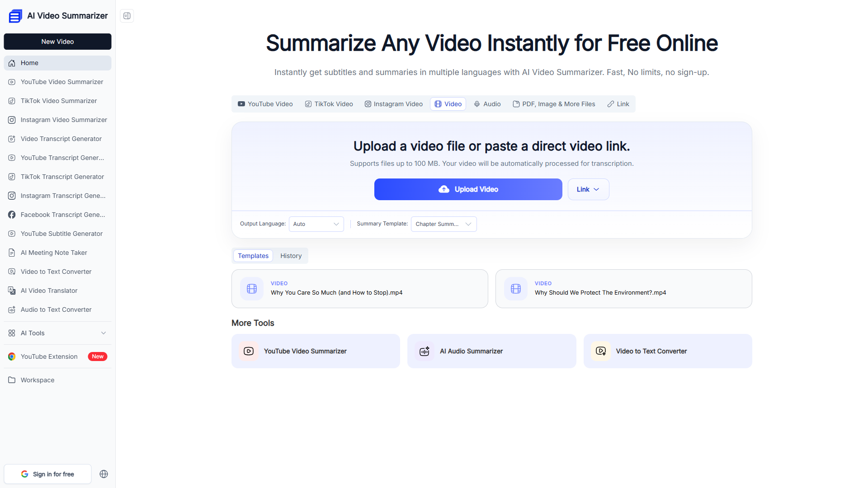Open YouTube Subtitle Generator link

[x=57, y=234]
